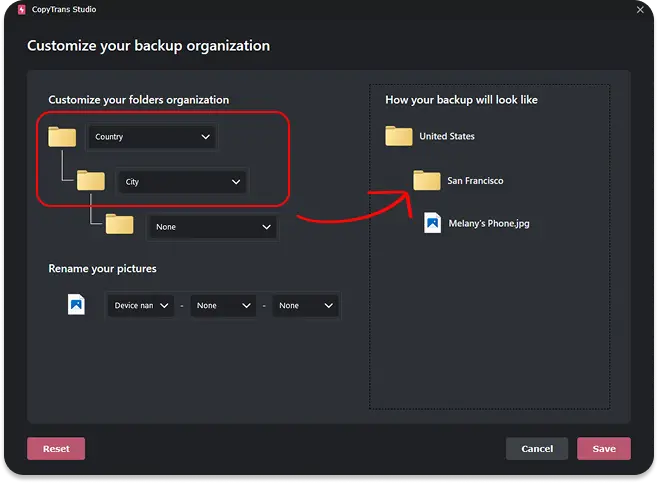Open the Device name rename dropdown
658x483 pixels.
141,305
